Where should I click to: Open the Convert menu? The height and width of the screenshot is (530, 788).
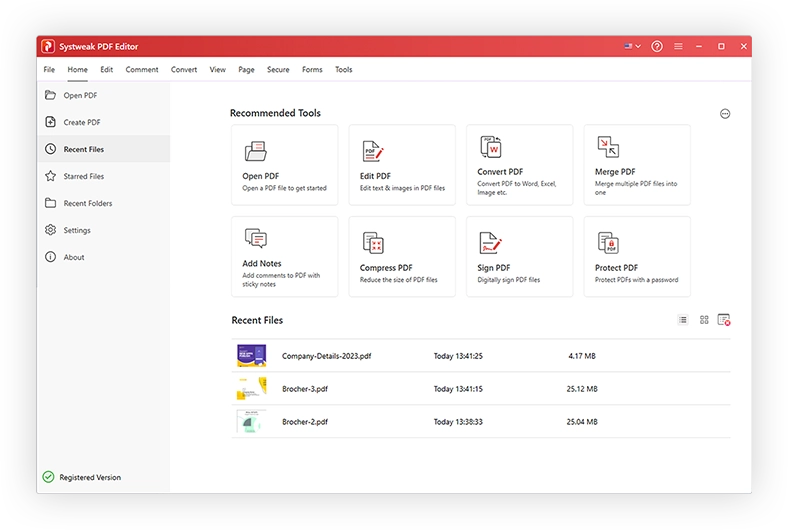point(184,70)
